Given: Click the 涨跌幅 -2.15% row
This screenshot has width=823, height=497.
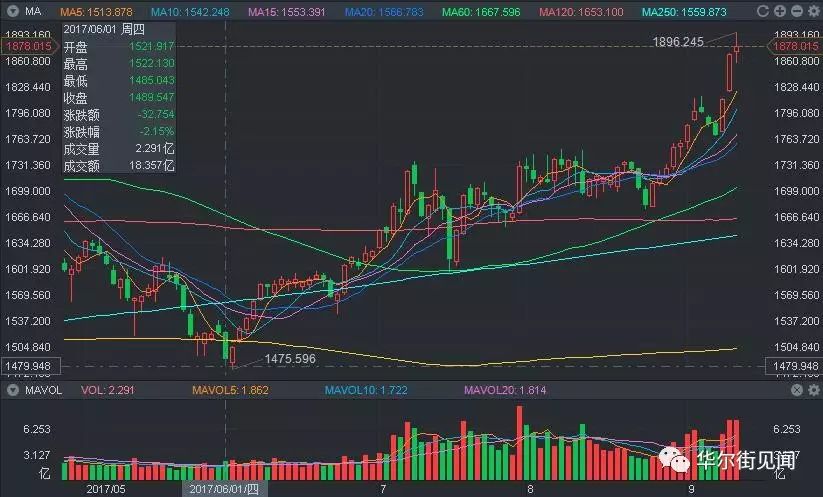Looking at the screenshot, I should (x=119, y=132).
